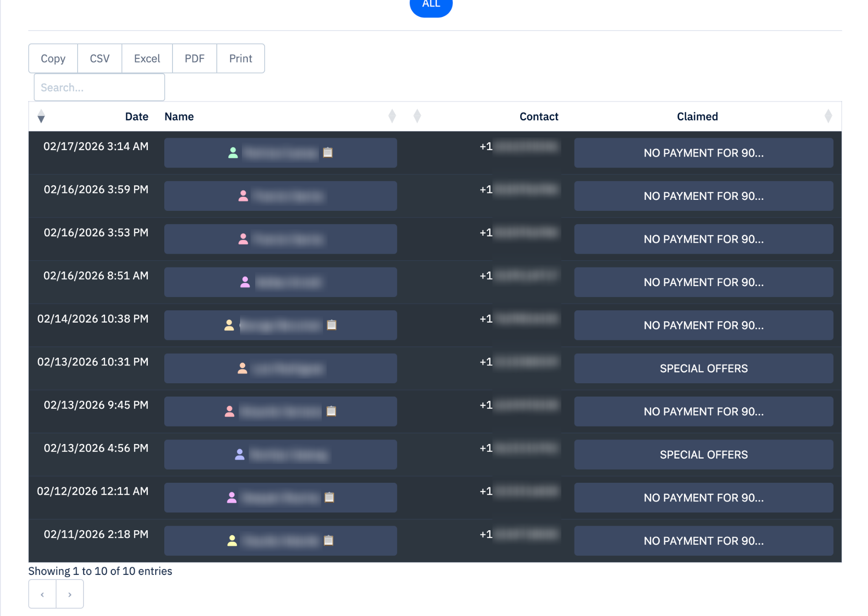Viewport: 868px width, 616px height.
Task: Sort using Name column arrows
Action: [x=392, y=116]
